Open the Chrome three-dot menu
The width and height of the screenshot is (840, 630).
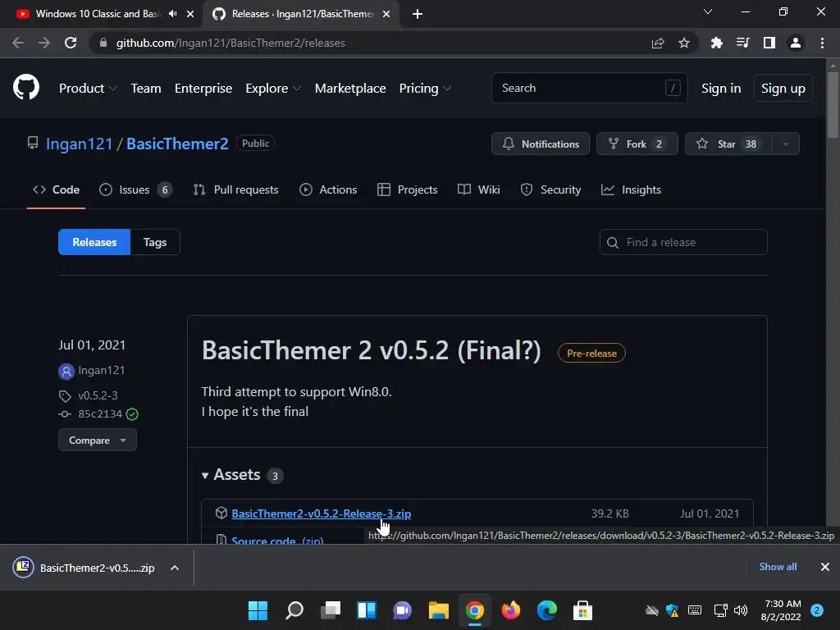coord(822,43)
